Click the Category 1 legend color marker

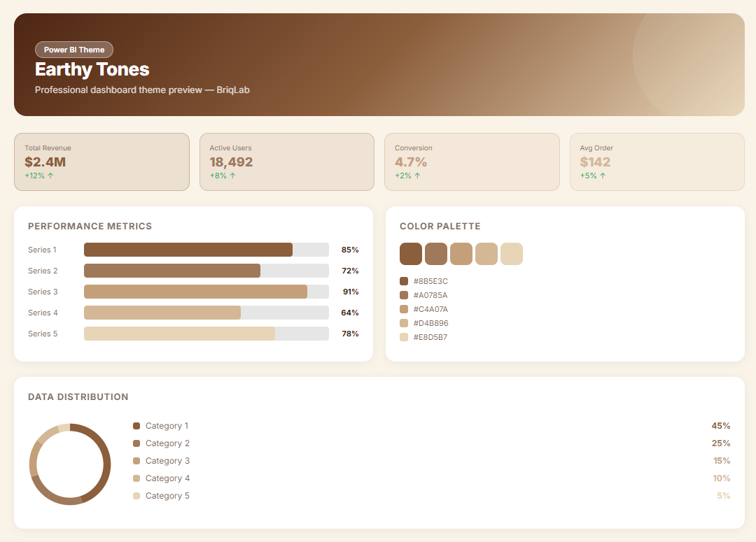click(136, 426)
